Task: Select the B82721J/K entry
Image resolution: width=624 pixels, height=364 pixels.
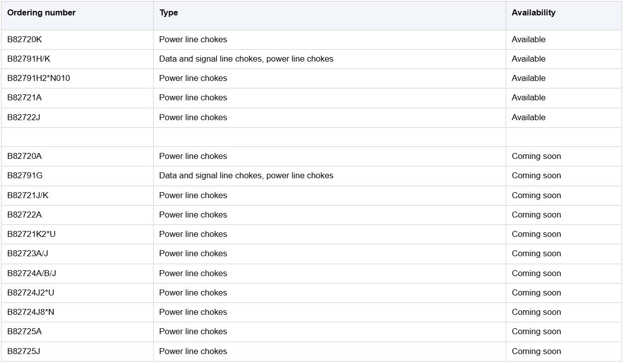Action: click(28, 195)
